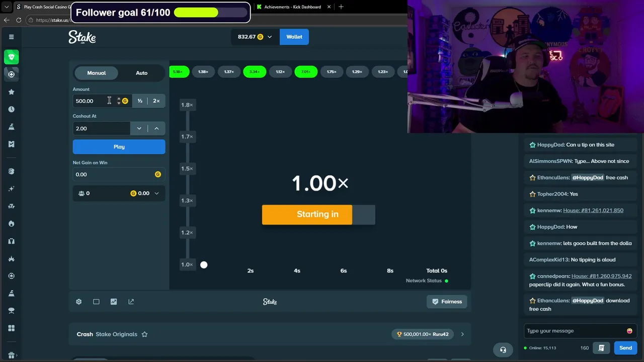Open the Fairness button
Viewport: 644px width, 362px height.
447,302
